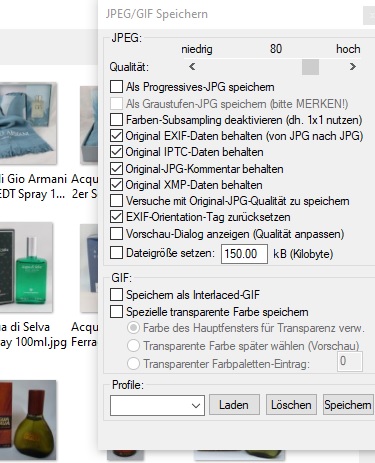This screenshot has width=375, height=463.
Task: Click the Löschen button
Action: 291,405
